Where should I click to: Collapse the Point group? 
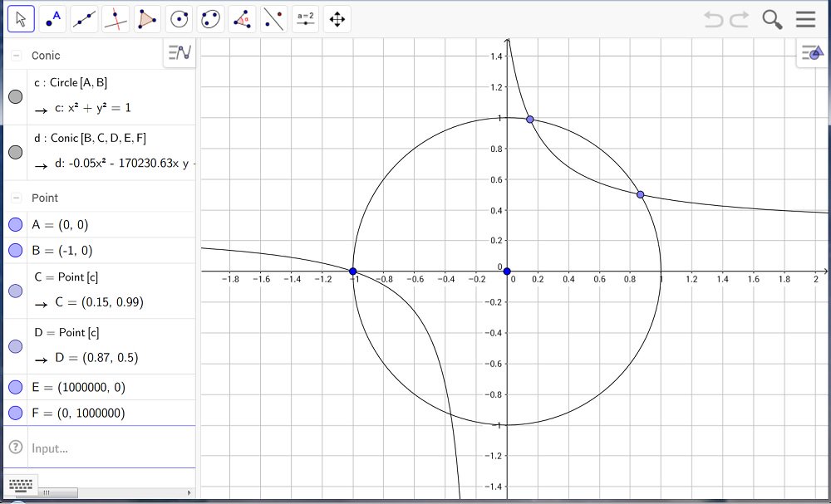pyautogui.click(x=17, y=198)
